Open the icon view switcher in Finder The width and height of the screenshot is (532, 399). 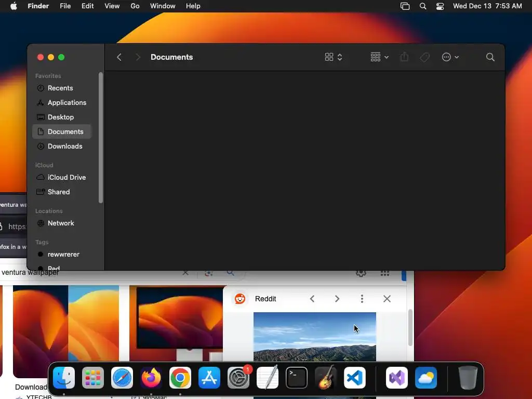point(333,57)
